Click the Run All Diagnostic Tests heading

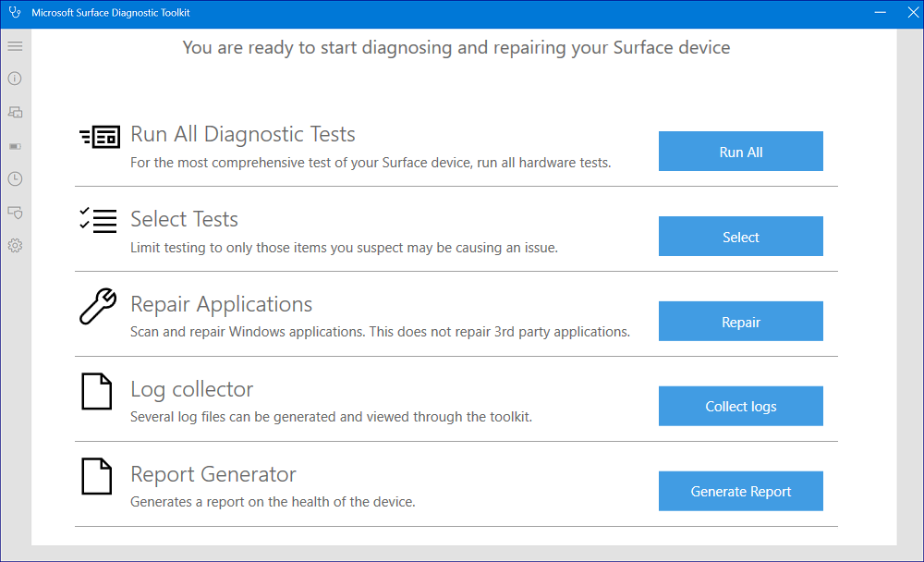pos(243,134)
